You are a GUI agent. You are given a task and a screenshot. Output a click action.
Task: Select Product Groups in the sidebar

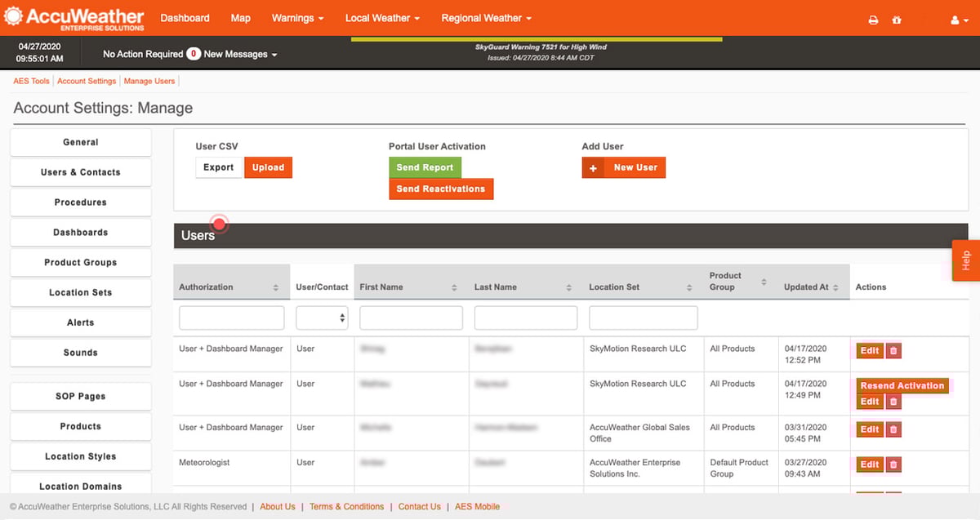point(80,263)
